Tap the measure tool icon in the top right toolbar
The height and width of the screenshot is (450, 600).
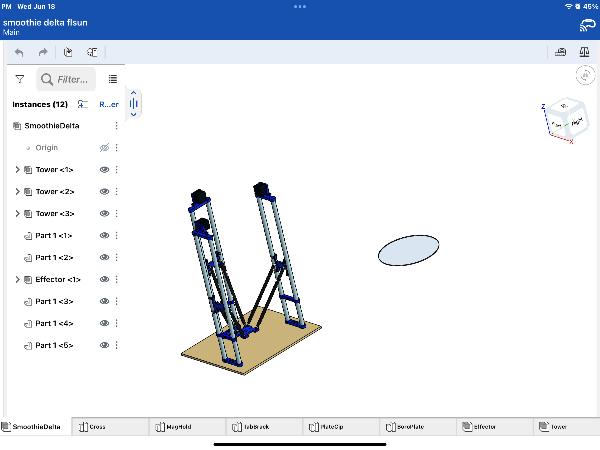[x=560, y=53]
